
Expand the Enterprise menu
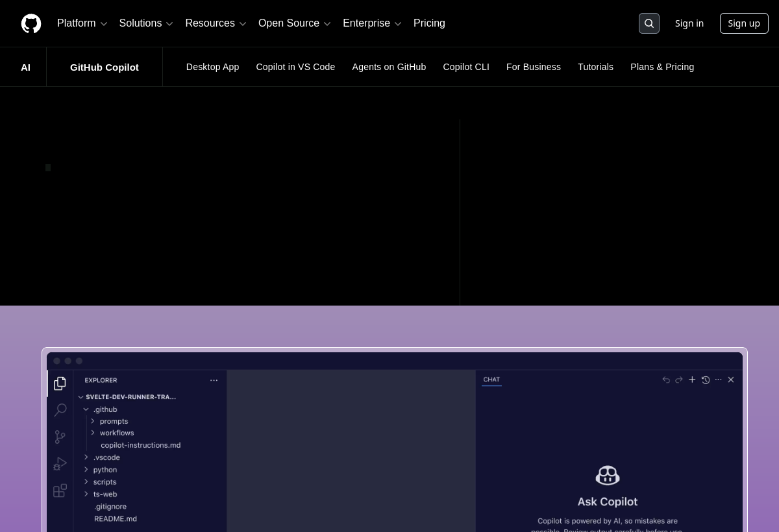372,23
